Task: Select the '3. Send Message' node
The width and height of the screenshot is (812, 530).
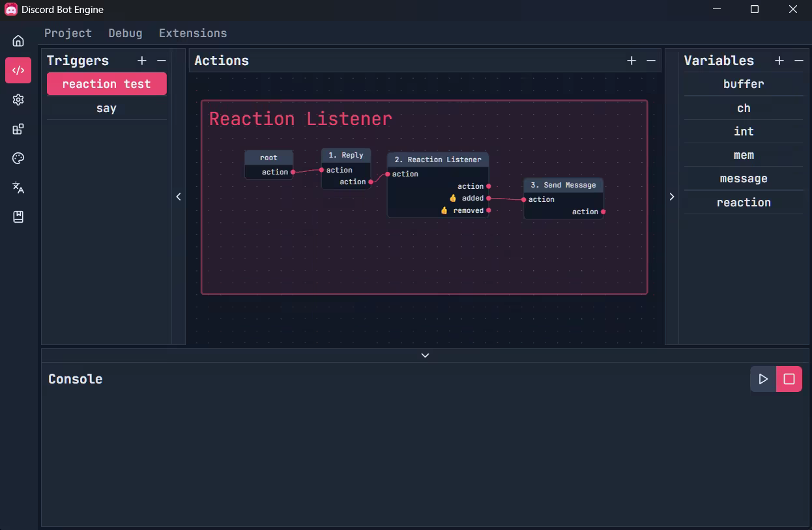Action: click(563, 186)
